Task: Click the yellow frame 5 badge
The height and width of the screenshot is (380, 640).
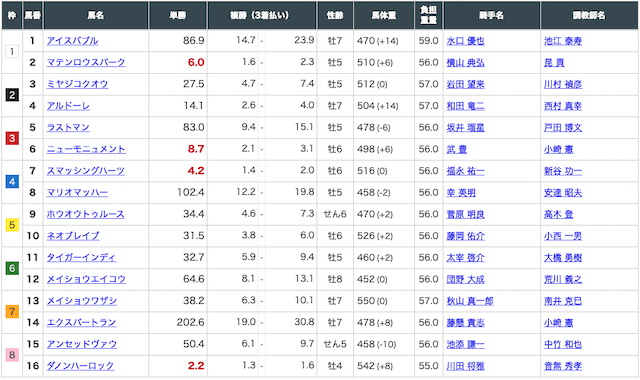Action: (x=12, y=225)
